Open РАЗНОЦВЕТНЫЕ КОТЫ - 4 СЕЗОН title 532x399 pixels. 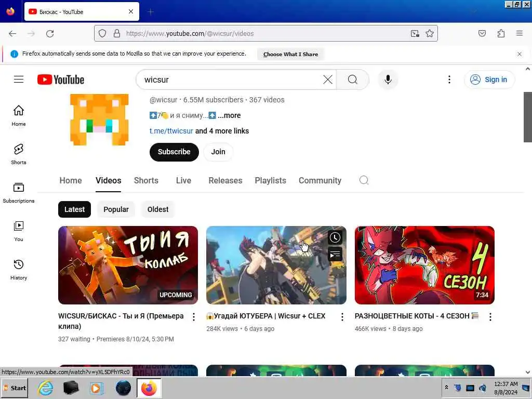[x=416, y=316]
